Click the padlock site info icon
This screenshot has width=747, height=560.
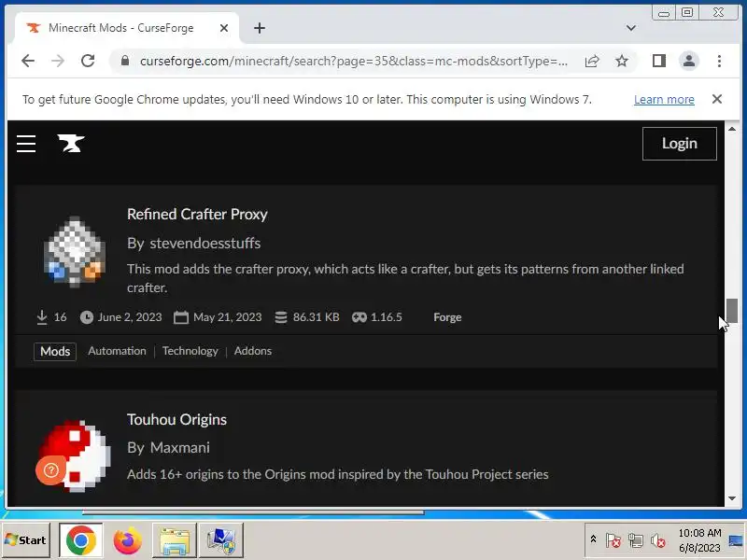click(x=125, y=61)
